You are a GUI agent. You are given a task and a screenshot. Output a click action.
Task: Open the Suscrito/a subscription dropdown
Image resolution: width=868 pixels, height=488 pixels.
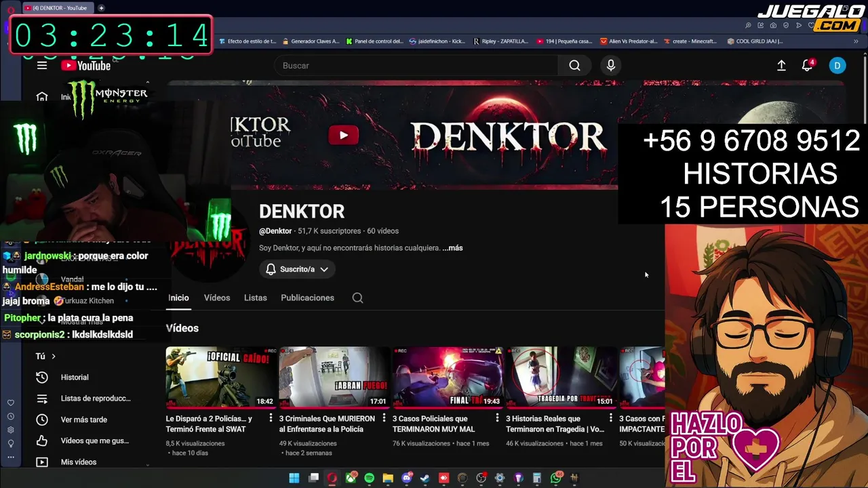297,269
